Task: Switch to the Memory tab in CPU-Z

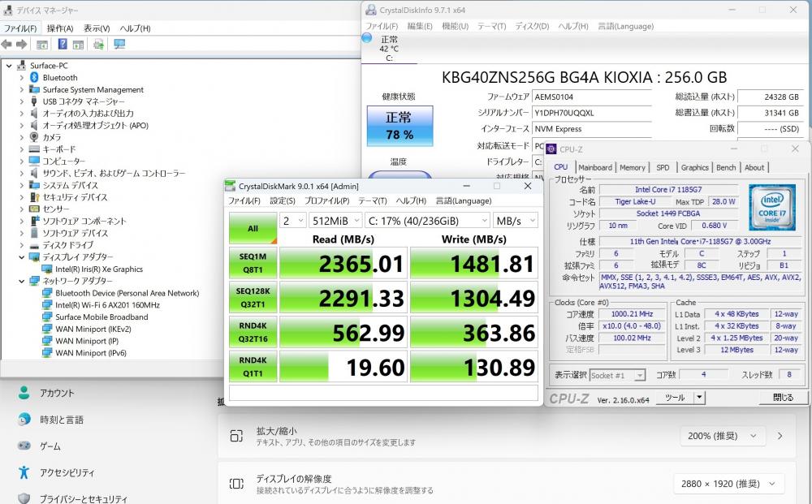Action: (633, 167)
